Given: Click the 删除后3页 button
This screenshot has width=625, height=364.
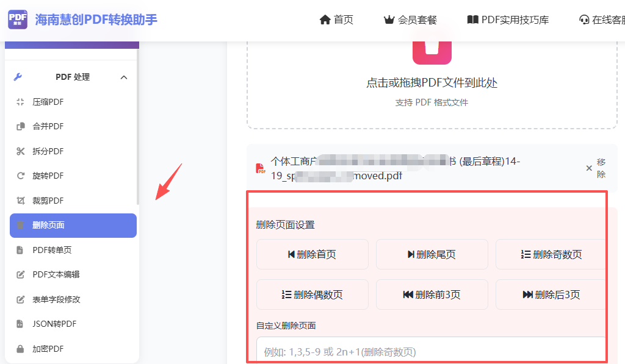Looking at the screenshot, I should (551, 294).
